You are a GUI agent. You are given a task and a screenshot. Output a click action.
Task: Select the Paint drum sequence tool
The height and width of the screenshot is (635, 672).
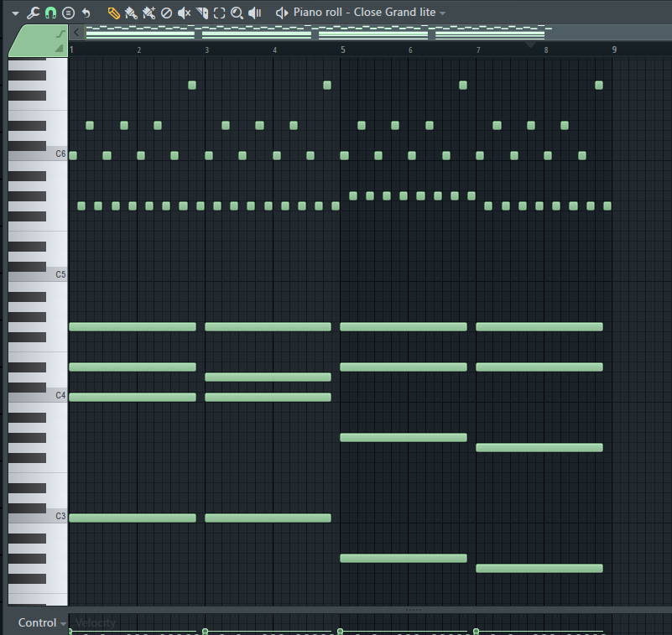pos(148,13)
